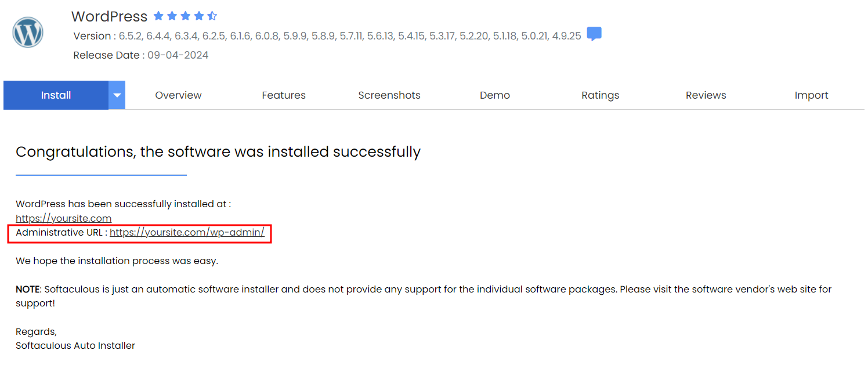Click the Congratulations success heading
The height and width of the screenshot is (372, 868).
coord(218,152)
